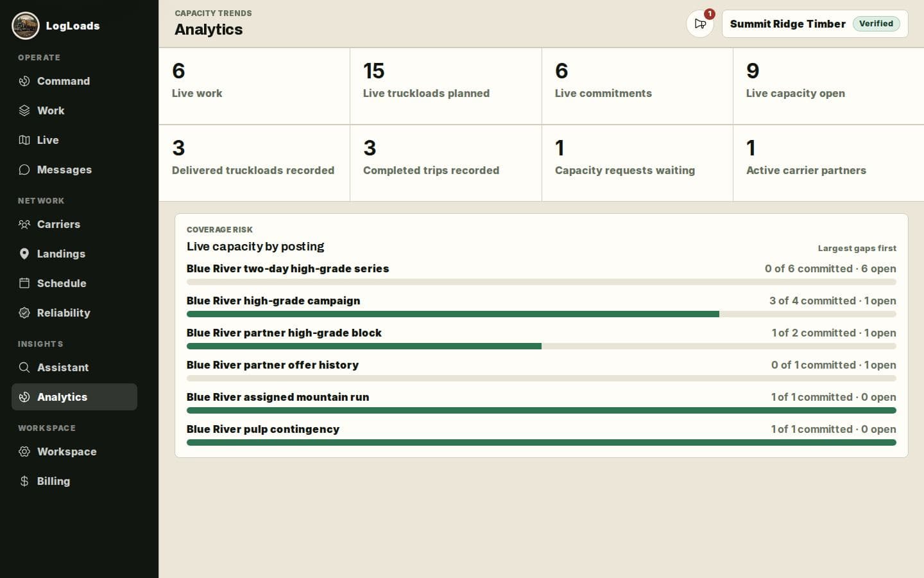The height and width of the screenshot is (578, 924).
Task: Click the Live map icon
Action: [x=24, y=140]
